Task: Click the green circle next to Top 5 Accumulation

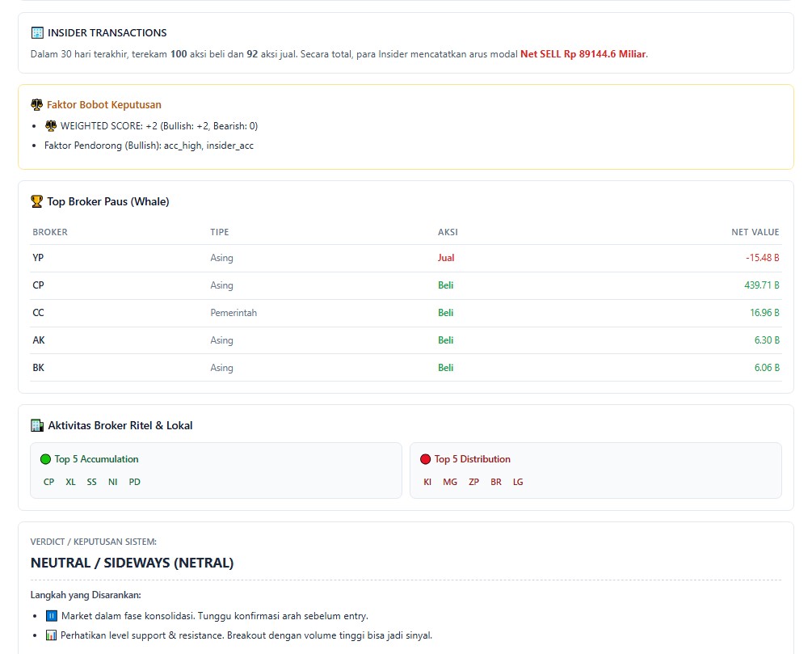Action: [x=45, y=459]
